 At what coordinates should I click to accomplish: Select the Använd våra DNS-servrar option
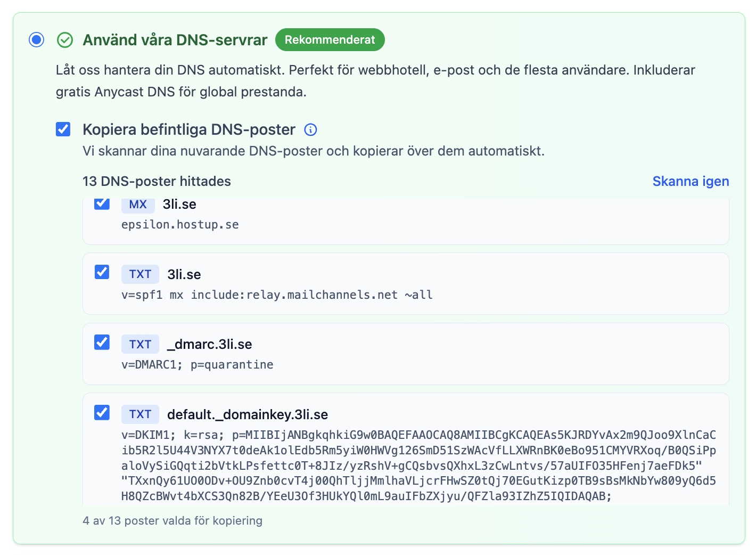click(x=36, y=39)
